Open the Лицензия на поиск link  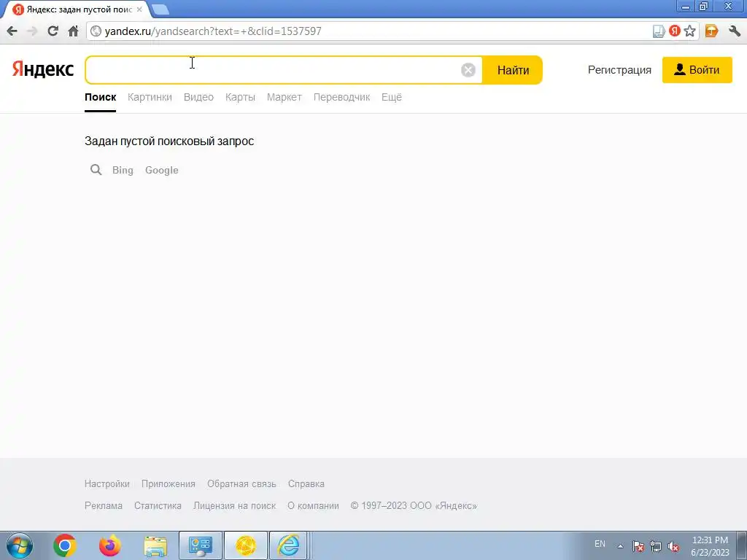pos(234,506)
